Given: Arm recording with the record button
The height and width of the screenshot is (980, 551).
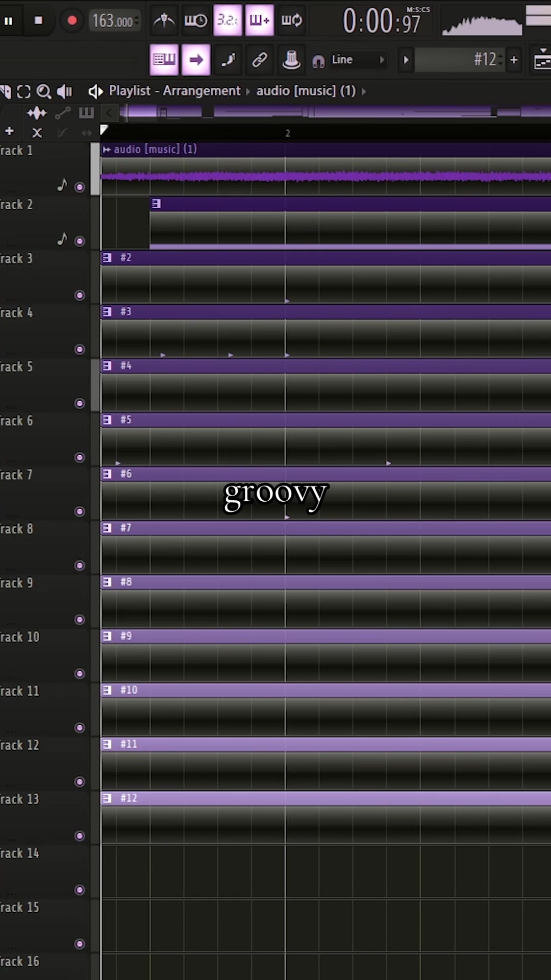Looking at the screenshot, I should (x=72, y=20).
